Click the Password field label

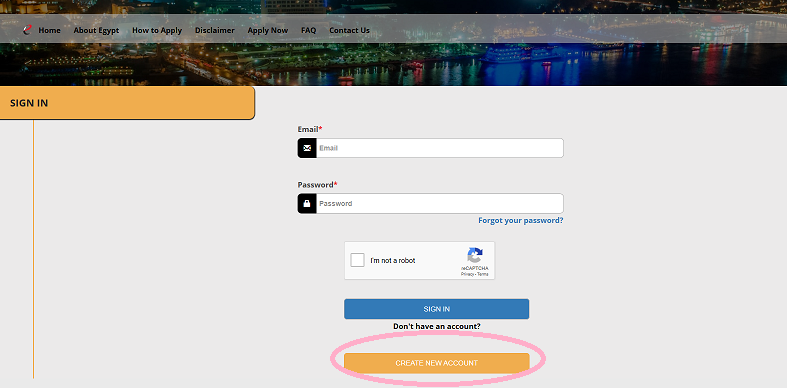[317, 185]
